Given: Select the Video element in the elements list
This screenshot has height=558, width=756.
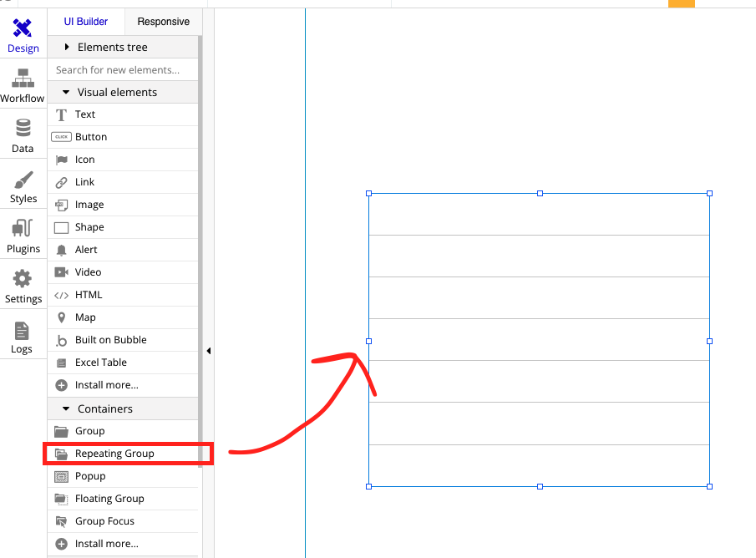Looking at the screenshot, I should click(x=89, y=271).
